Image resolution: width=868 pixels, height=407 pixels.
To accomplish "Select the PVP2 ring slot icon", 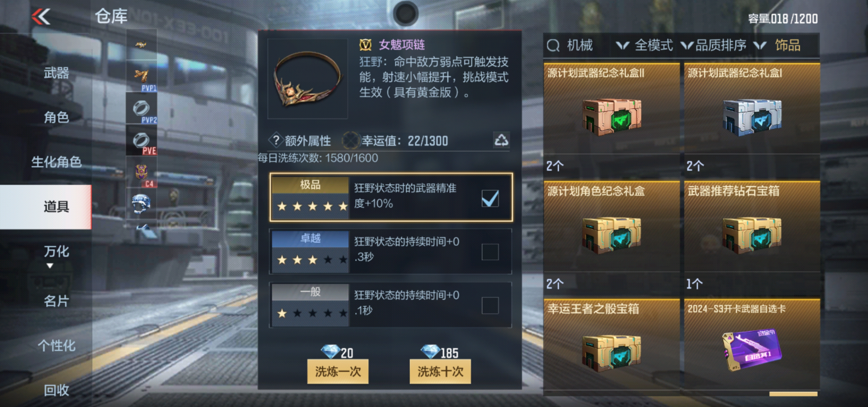I will (141, 109).
